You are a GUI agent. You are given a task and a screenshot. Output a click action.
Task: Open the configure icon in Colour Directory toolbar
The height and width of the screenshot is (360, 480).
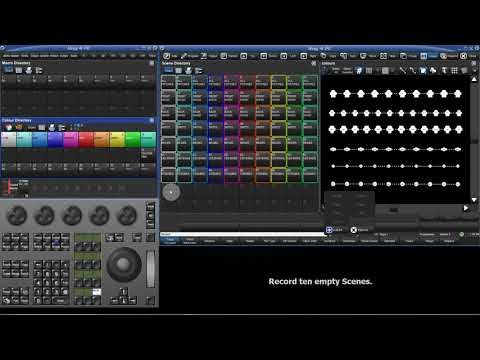pyautogui.click(x=62, y=127)
